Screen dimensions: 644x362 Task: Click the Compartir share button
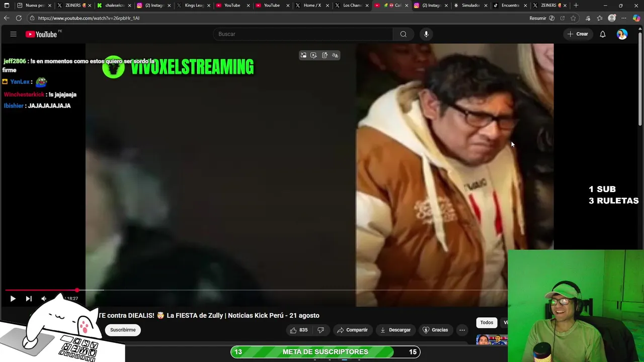[352, 330]
